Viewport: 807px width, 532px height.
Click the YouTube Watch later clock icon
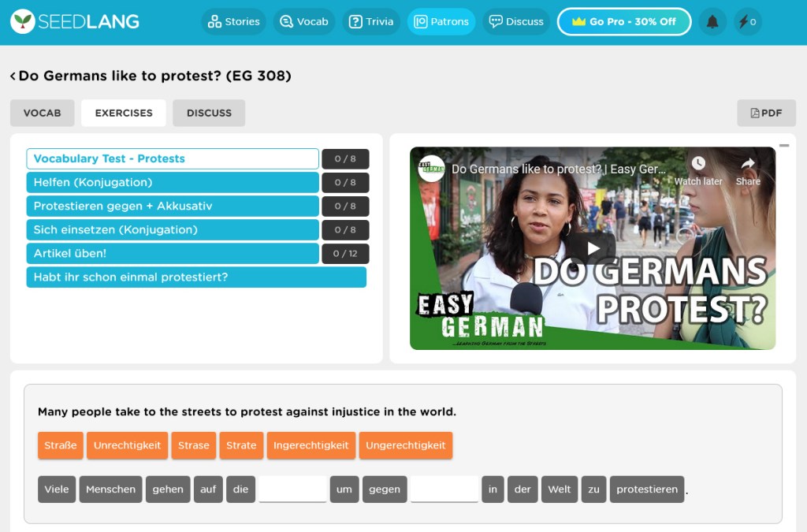pyautogui.click(x=698, y=163)
